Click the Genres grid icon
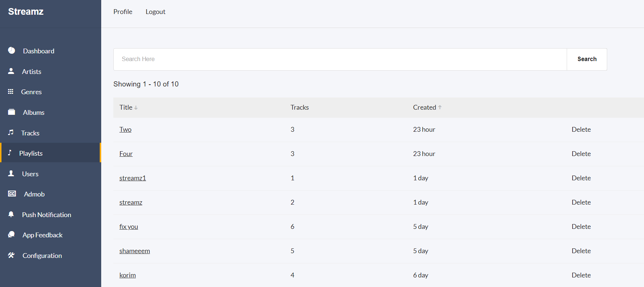The height and width of the screenshot is (287, 644). 11,92
